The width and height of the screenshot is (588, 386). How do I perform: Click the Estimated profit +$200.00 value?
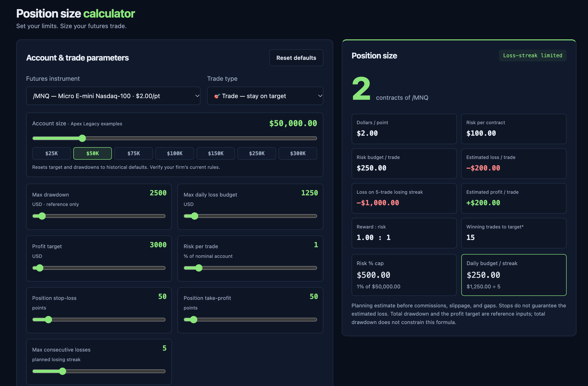coord(483,203)
